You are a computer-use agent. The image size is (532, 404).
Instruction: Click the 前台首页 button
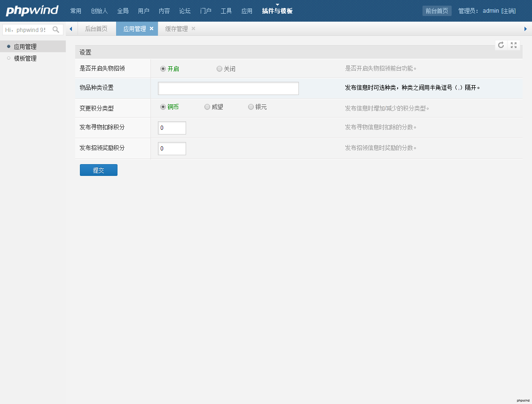click(x=437, y=11)
